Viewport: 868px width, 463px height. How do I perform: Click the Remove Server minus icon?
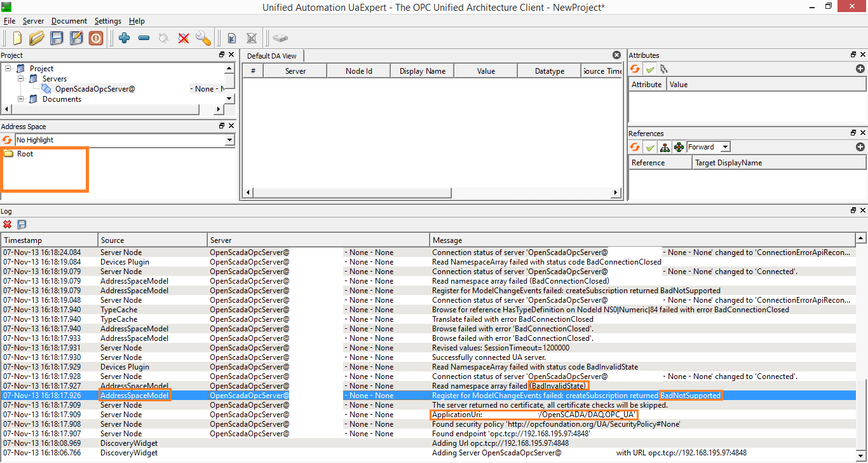(144, 38)
